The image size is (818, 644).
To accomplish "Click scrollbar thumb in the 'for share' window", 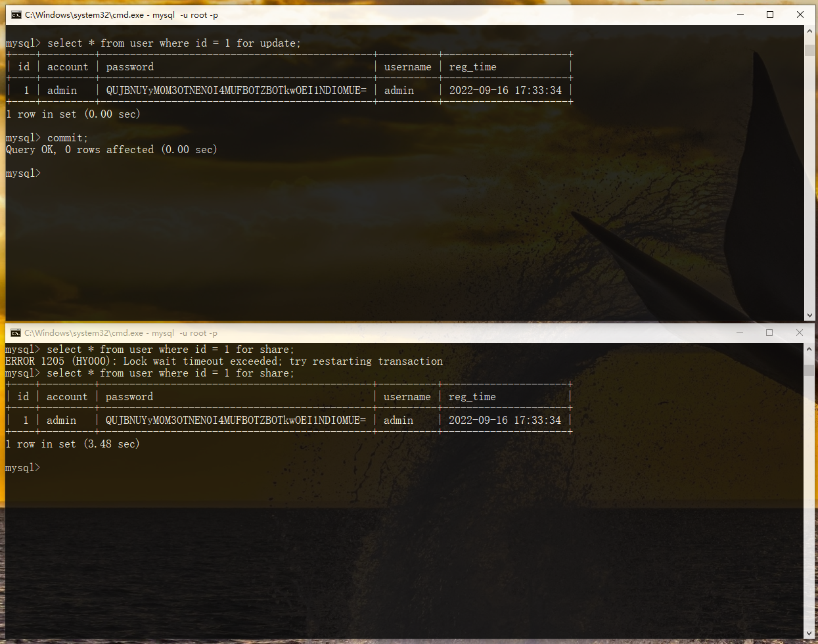I will coord(809,370).
